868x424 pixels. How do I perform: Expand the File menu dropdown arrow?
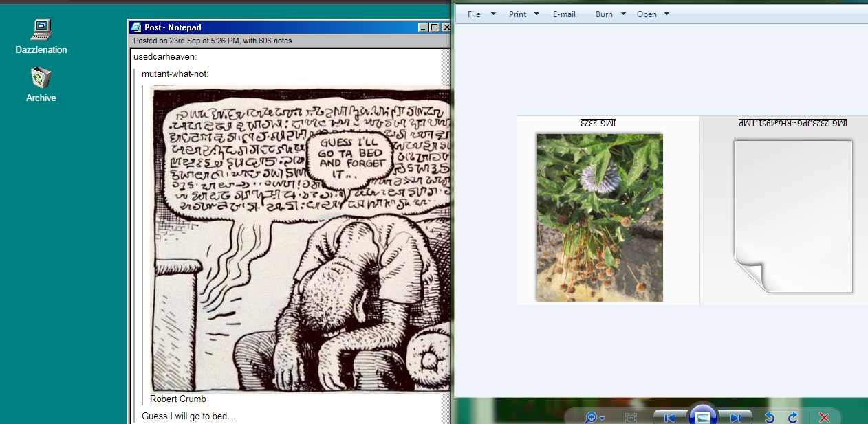(493, 14)
